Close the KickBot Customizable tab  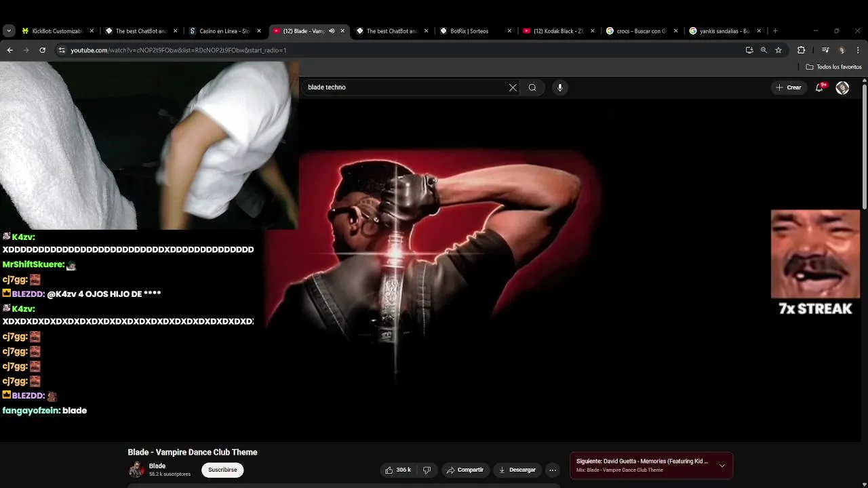pos(92,31)
